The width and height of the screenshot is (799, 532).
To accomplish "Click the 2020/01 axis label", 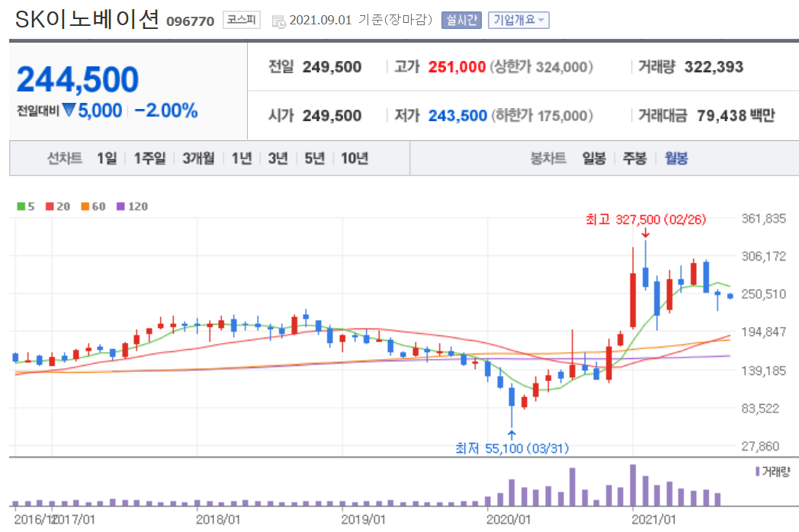I will pyautogui.click(x=508, y=520).
